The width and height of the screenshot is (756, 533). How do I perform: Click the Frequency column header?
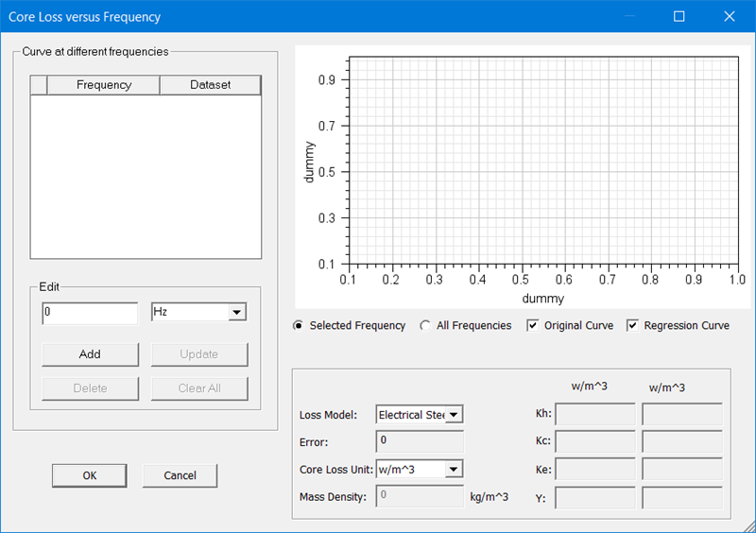click(104, 85)
